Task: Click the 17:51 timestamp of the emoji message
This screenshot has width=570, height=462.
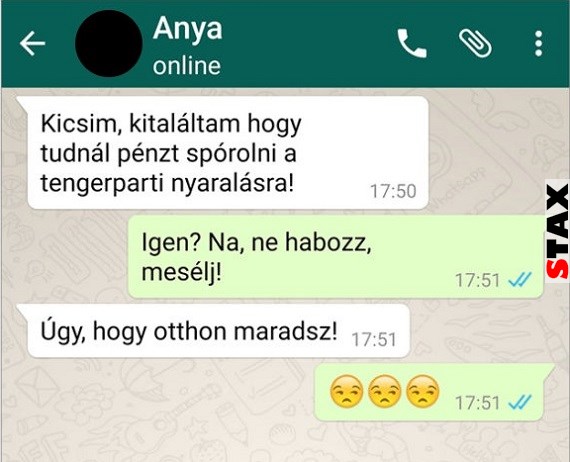Action: (x=478, y=402)
